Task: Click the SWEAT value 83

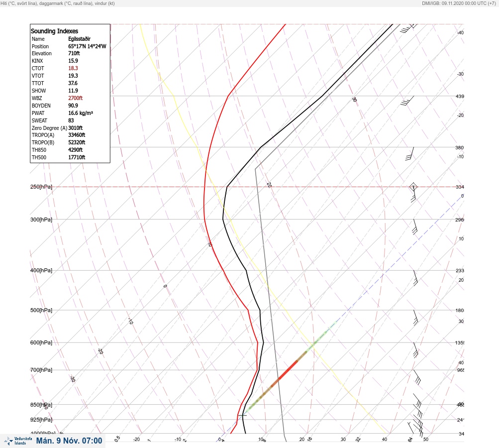Action: coord(71,120)
